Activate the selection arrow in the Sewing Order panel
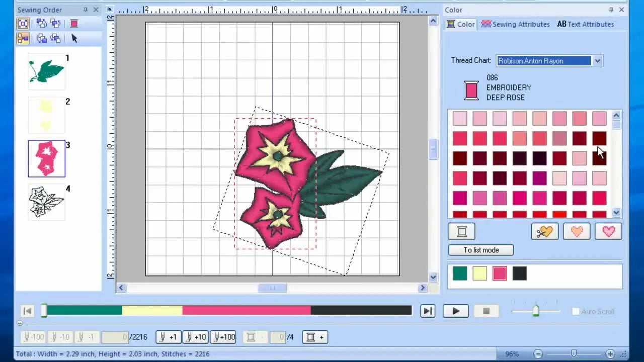 pos(73,38)
